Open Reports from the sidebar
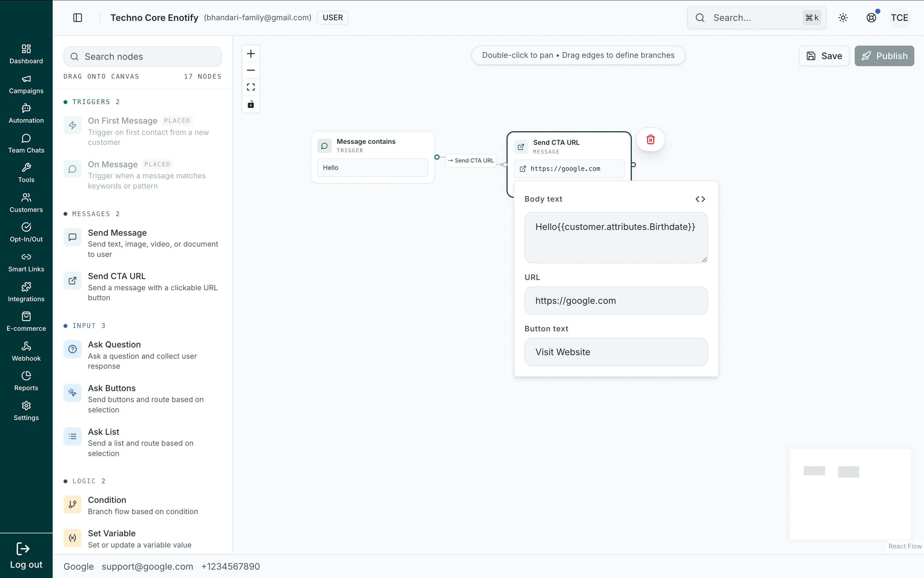This screenshot has width=924, height=578. (26, 381)
